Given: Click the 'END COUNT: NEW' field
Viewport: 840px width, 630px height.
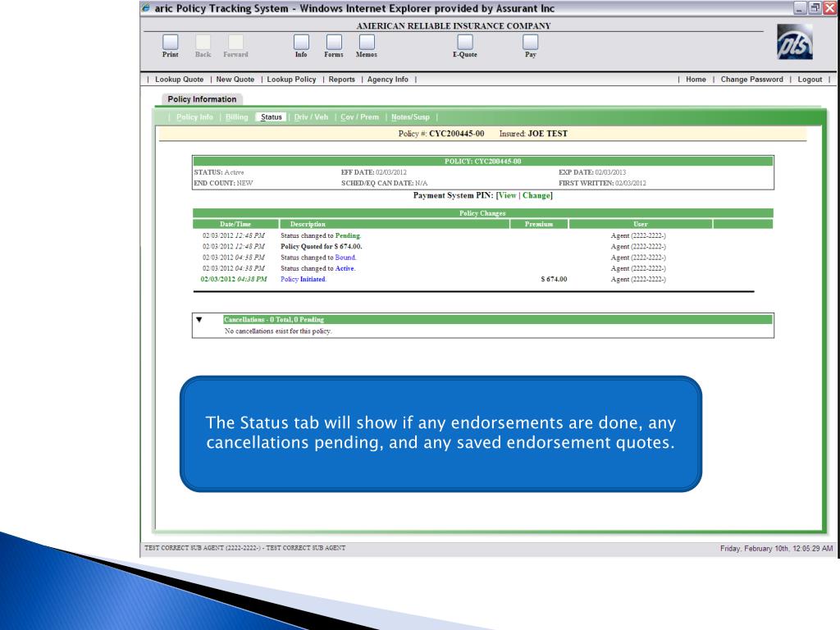Looking at the screenshot, I should coord(223,183).
